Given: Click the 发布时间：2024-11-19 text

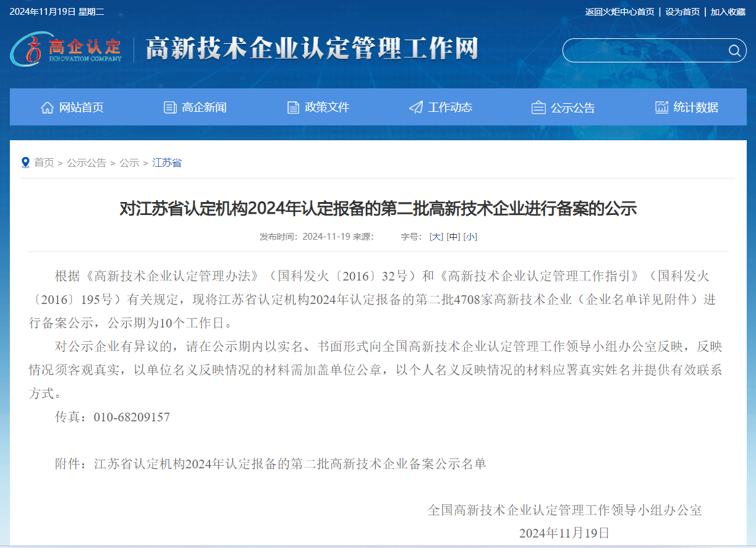Looking at the screenshot, I should [x=305, y=237].
